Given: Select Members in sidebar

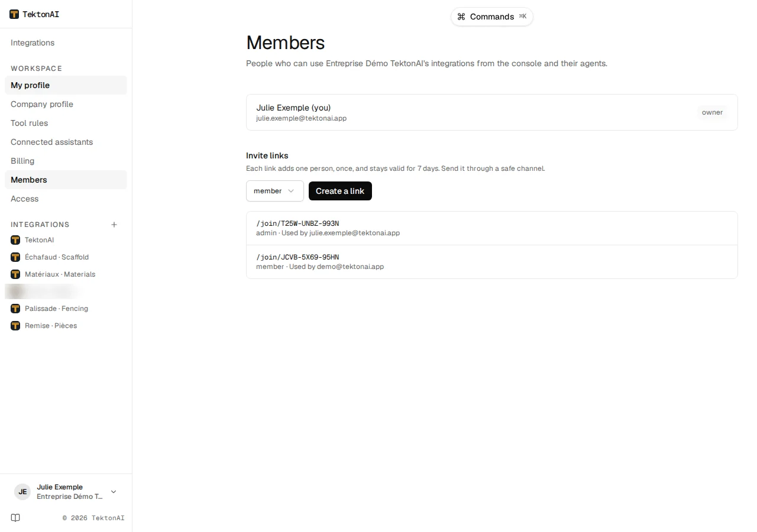Looking at the screenshot, I should click(x=66, y=180).
